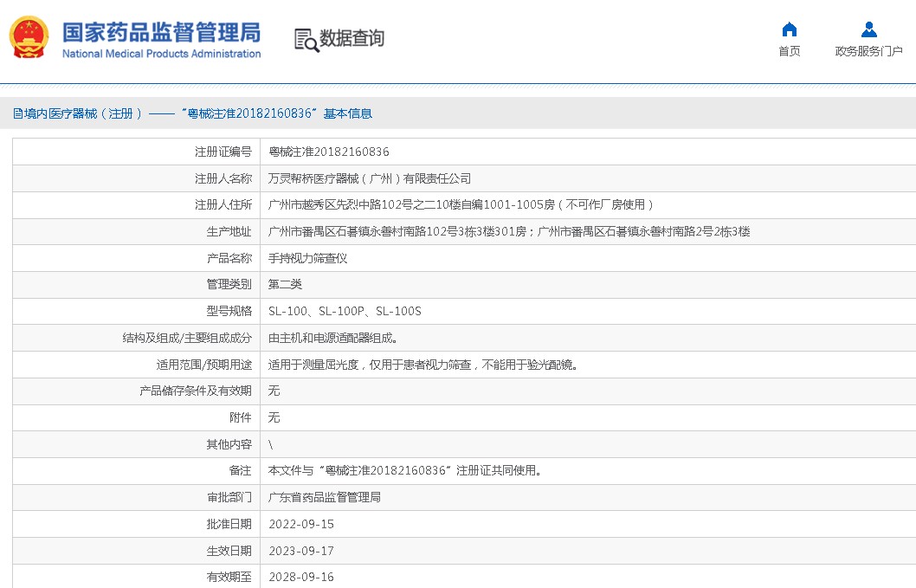
Task: Select product name 手持视力筛查仪
Action: 308,258
